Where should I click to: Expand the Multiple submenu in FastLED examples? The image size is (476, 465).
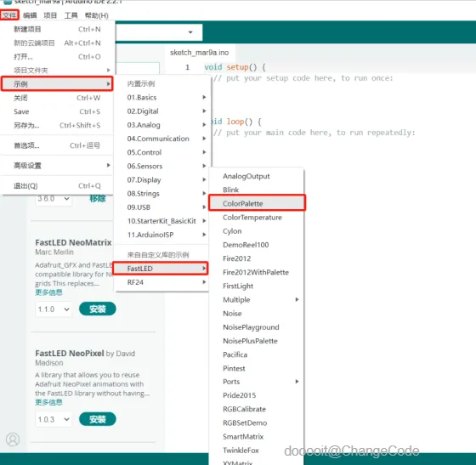(x=260, y=299)
